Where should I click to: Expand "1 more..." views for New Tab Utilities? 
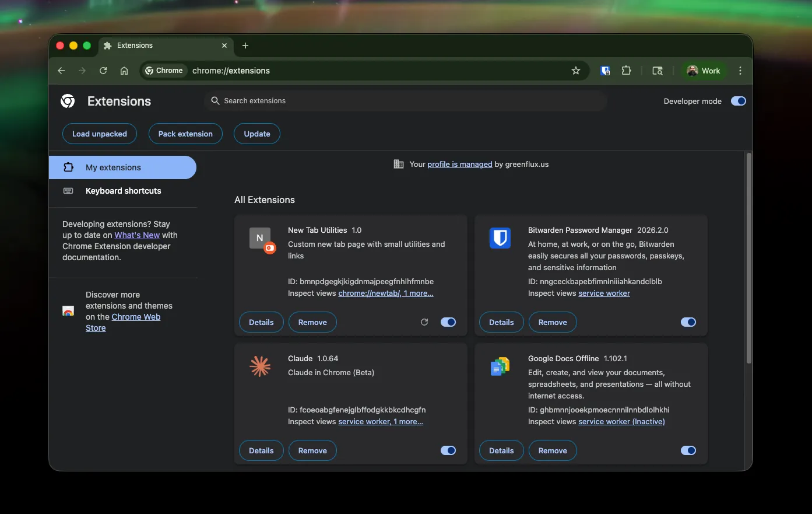[419, 293]
